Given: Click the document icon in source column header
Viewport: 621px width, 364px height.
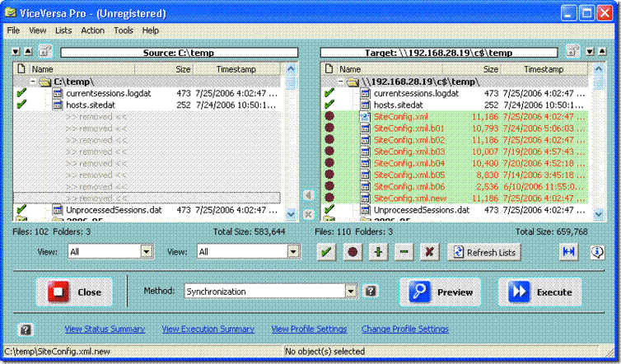Looking at the screenshot, I should point(21,69).
